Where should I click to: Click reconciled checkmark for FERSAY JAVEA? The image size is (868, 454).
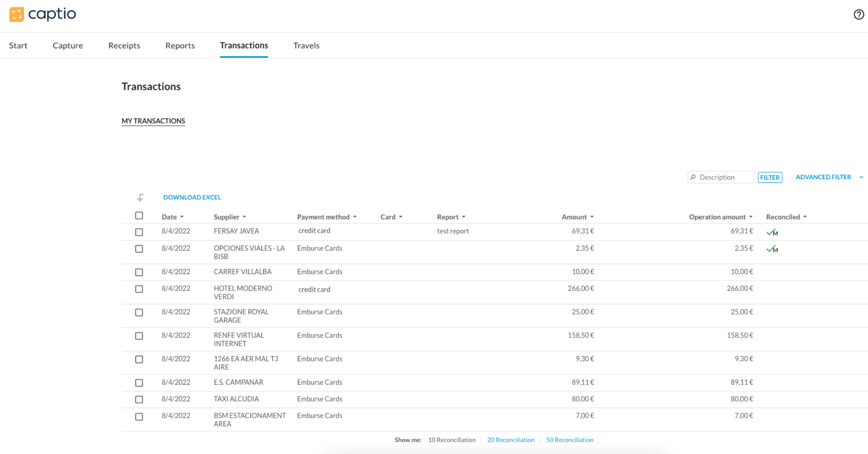(x=771, y=232)
